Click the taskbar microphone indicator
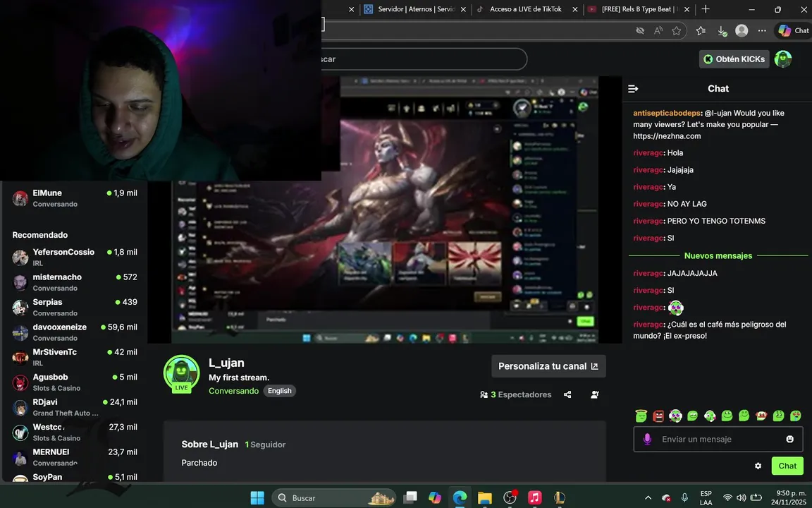This screenshot has width=812, height=508. click(x=684, y=497)
